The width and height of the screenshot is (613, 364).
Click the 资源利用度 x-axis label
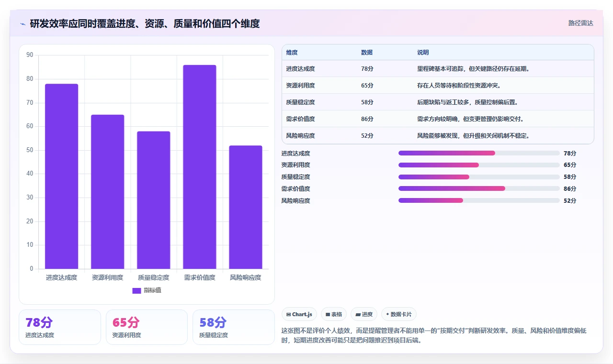pos(108,277)
